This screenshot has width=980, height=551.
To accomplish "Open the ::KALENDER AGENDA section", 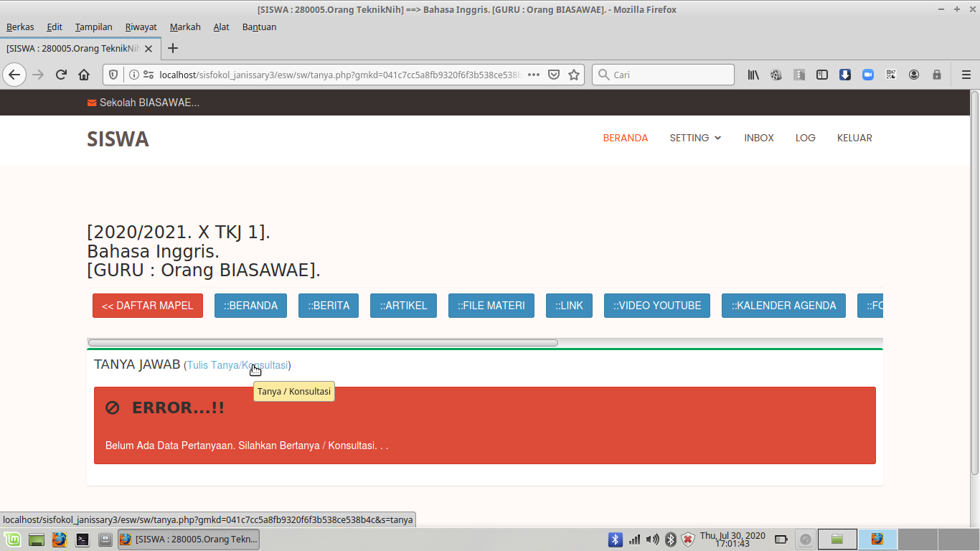I will 783,306.
